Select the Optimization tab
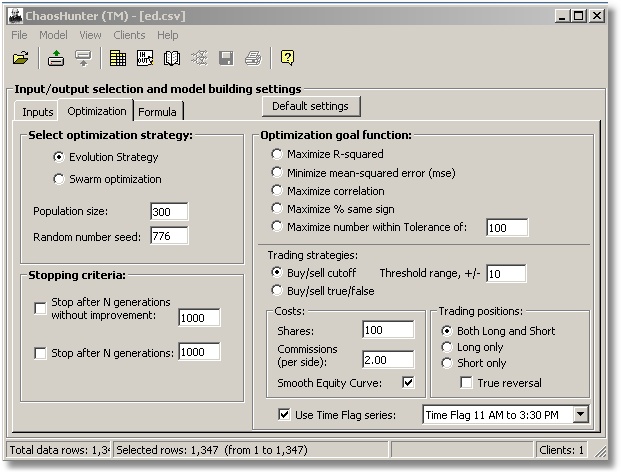 96,111
